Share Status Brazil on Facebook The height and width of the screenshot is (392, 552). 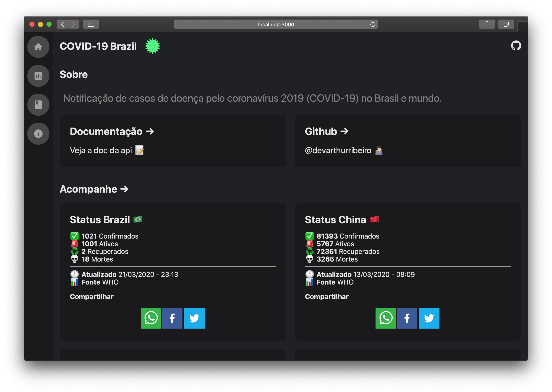click(172, 318)
